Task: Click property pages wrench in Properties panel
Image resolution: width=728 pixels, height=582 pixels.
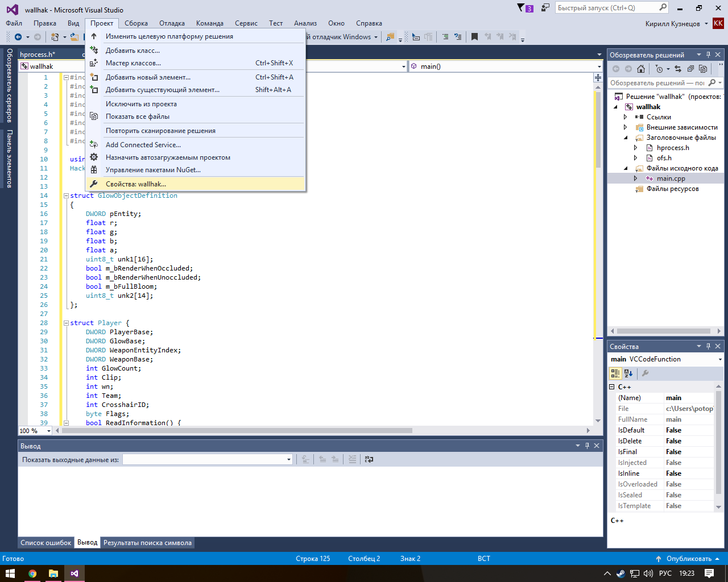Action: point(645,373)
